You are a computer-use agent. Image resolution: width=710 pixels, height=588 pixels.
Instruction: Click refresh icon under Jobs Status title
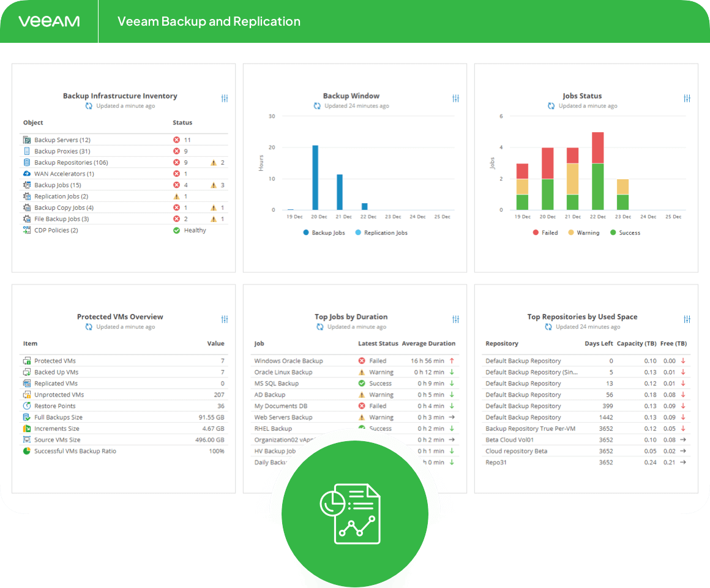(551, 106)
